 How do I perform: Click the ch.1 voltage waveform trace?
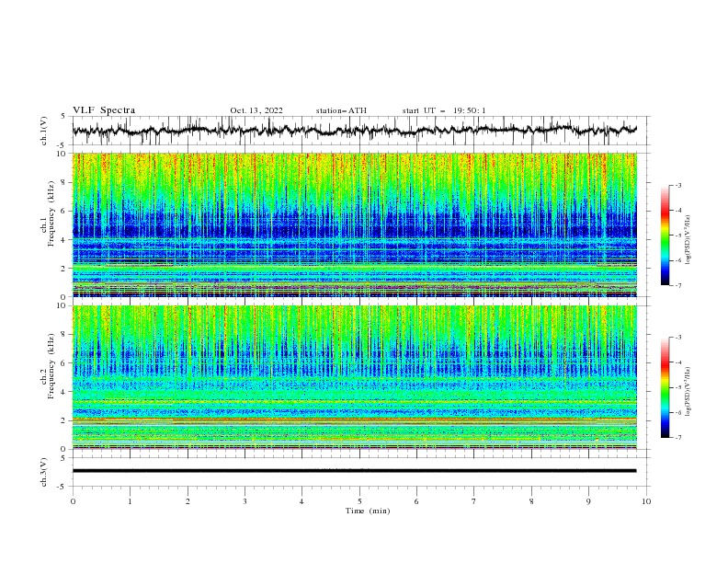point(354,130)
